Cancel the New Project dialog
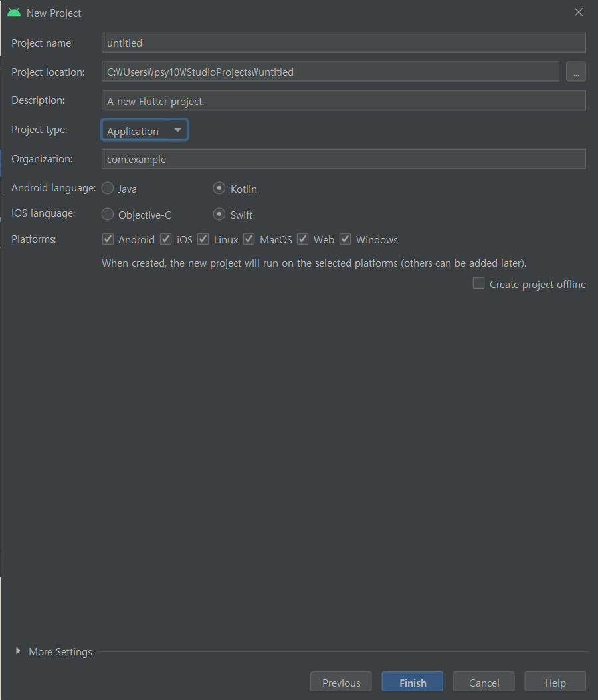 click(484, 683)
